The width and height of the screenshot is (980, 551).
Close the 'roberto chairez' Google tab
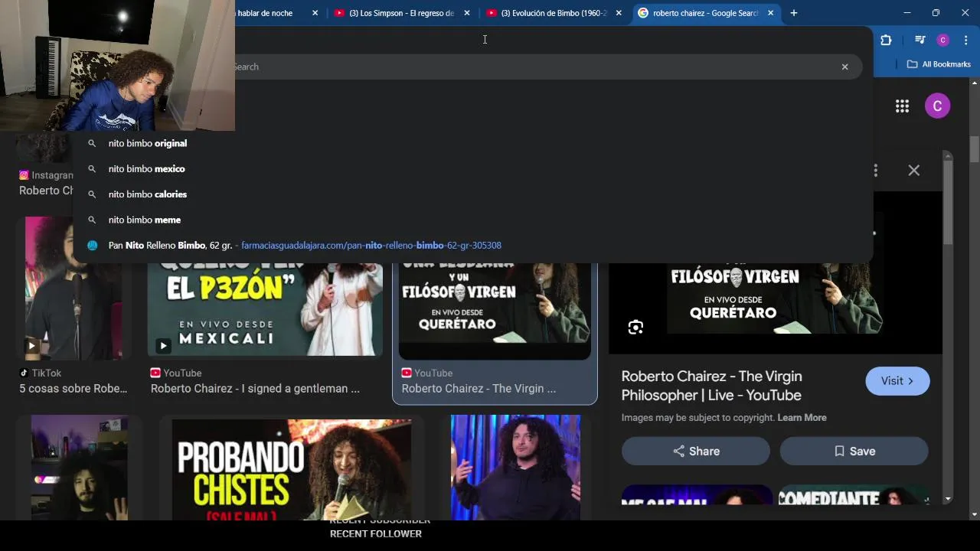click(x=770, y=13)
